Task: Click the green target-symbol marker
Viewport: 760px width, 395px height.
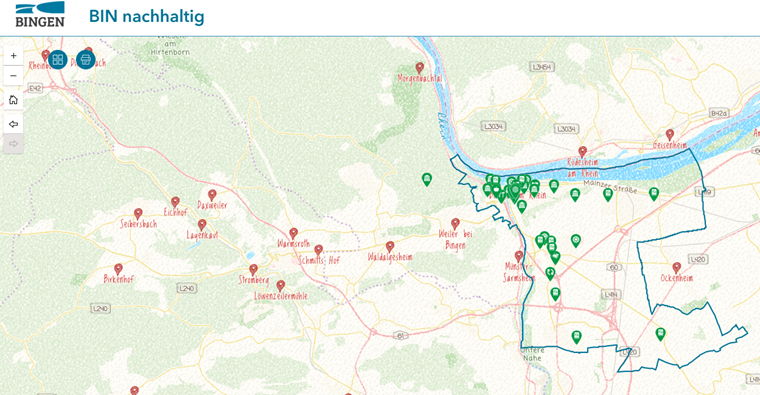Action: 575,240
